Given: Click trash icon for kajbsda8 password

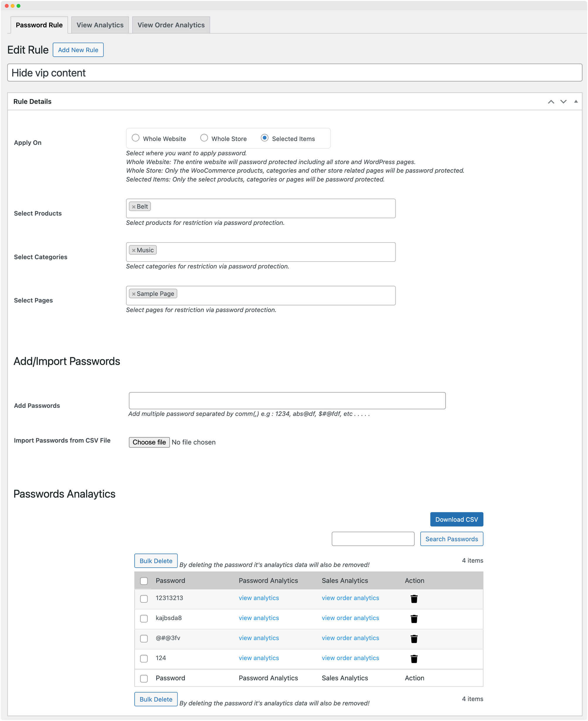Looking at the screenshot, I should [414, 619].
